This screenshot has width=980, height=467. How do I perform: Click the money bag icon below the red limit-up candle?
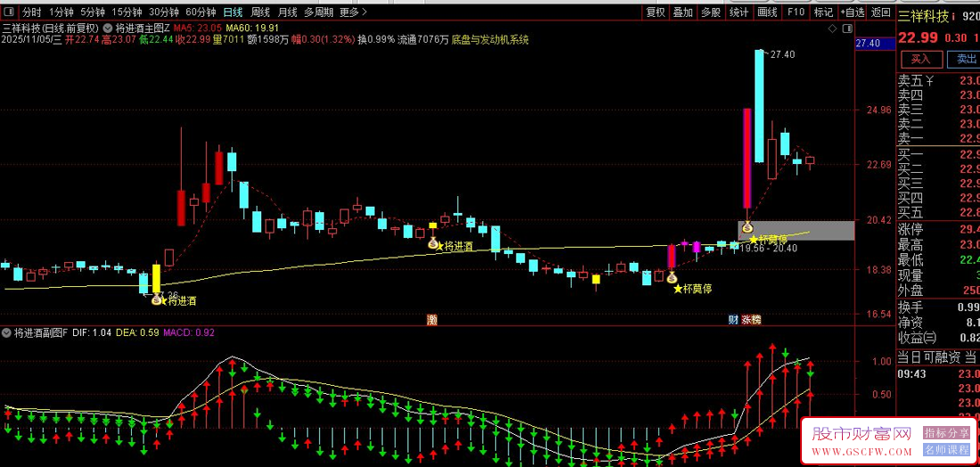point(747,227)
